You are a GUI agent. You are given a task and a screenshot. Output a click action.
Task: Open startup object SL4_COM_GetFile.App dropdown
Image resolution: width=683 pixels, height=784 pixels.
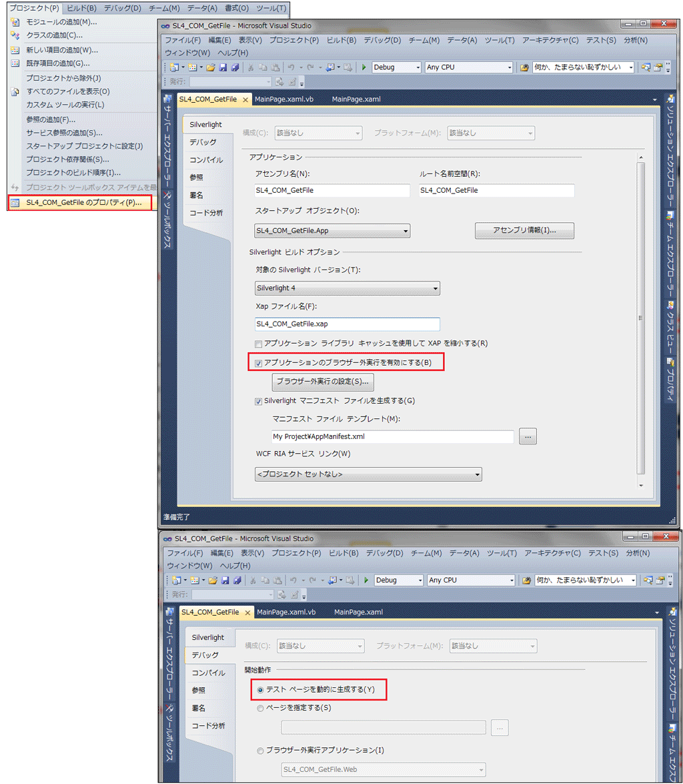tap(332, 231)
